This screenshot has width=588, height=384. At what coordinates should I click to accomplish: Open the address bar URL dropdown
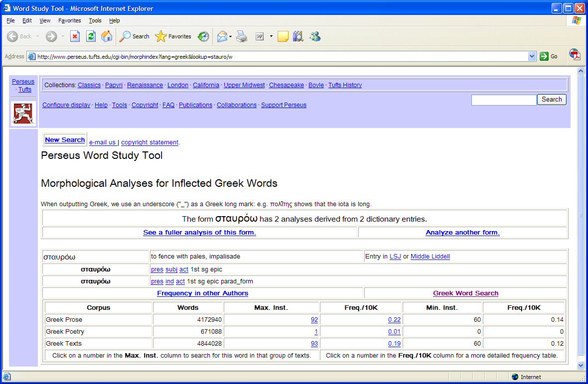[532, 57]
